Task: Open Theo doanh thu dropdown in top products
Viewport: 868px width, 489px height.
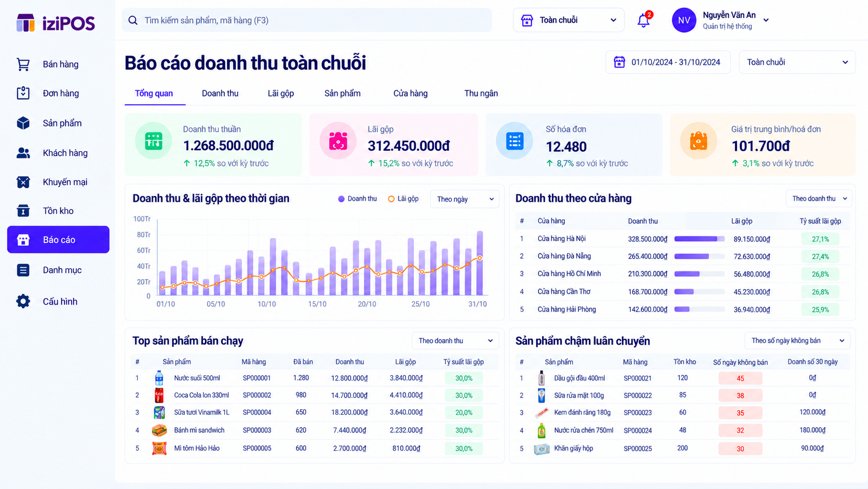Action: pyautogui.click(x=455, y=341)
